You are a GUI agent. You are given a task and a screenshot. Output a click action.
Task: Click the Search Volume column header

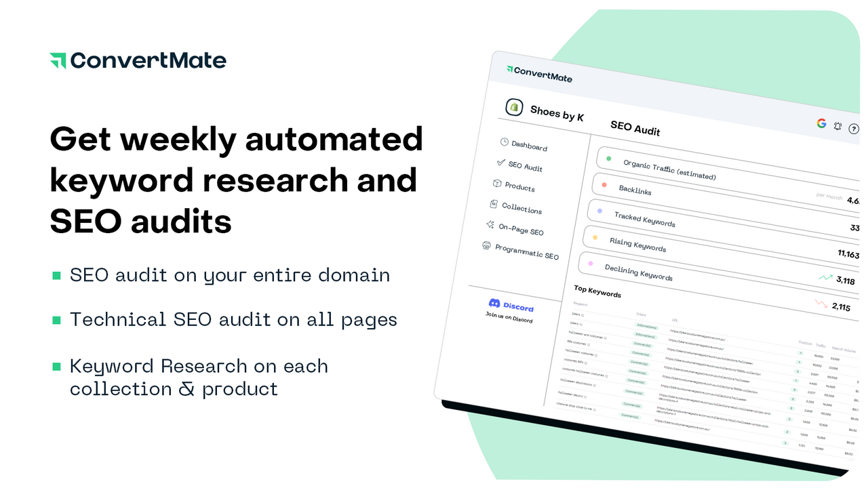(x=844, y=349)
